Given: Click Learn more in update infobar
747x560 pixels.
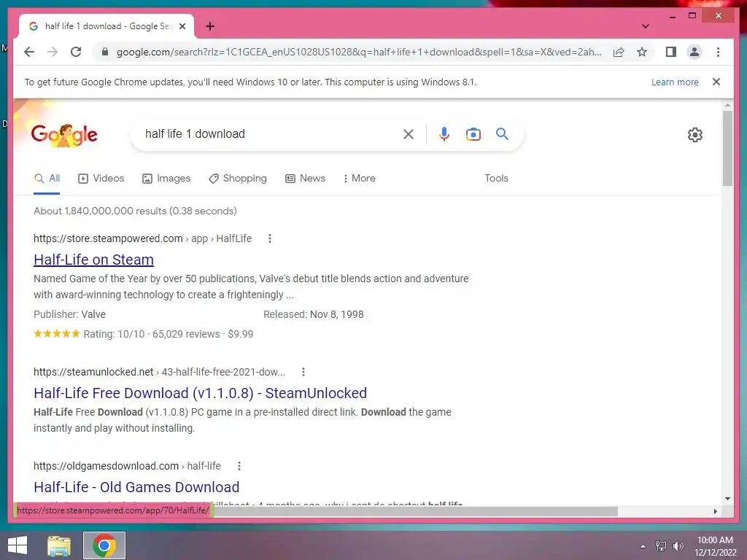Looking at the screenshot, I should [x=675, y=82].
